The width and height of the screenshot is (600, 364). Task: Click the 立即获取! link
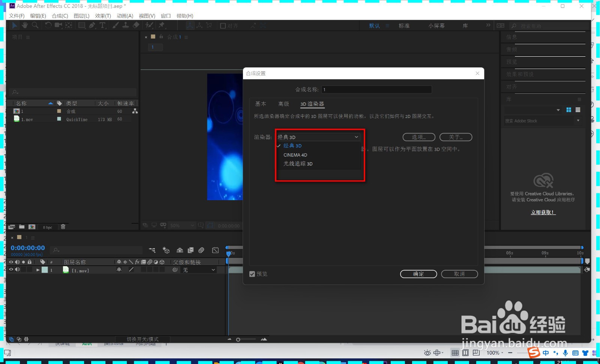pyautogui.click(x=543, y=212)
